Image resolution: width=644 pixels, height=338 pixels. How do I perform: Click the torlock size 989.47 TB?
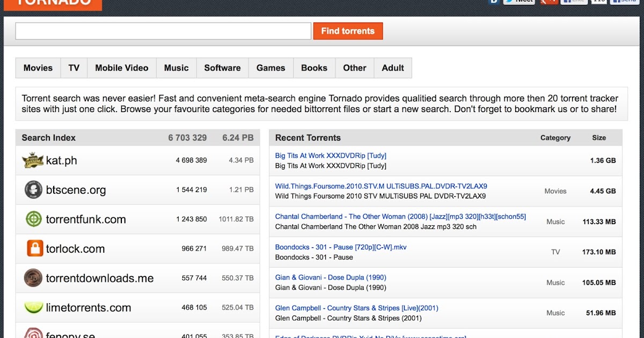coord(238,249)
